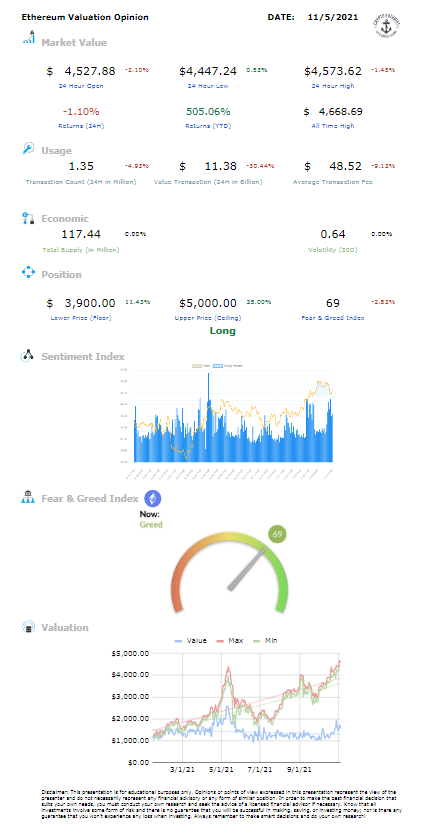The height and width of the screenshot is (839, 431).
Task: Click the Disclaimer paragraph at the bottom
Action: coord(221,806)
